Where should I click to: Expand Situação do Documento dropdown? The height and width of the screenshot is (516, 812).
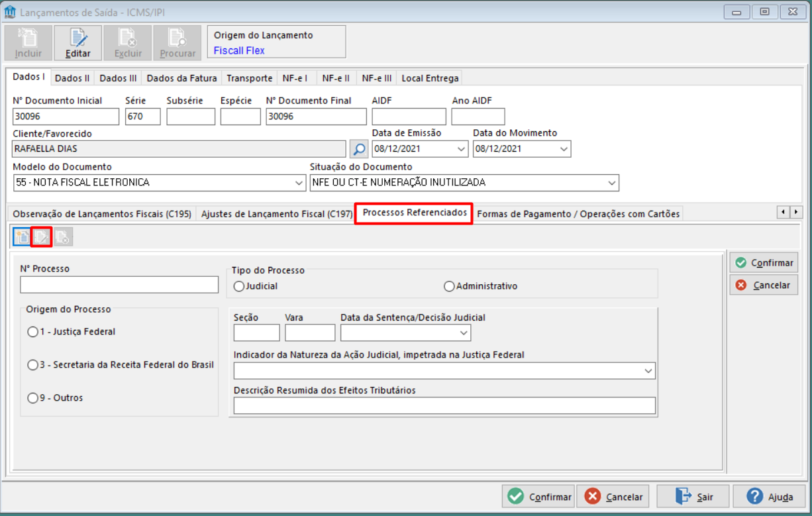(x=612, y=183)
